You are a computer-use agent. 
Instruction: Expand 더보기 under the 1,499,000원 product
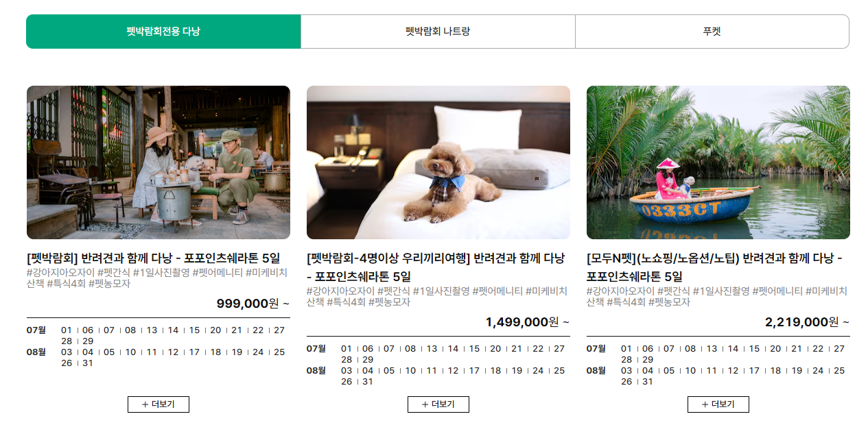[x=438, y=404]
